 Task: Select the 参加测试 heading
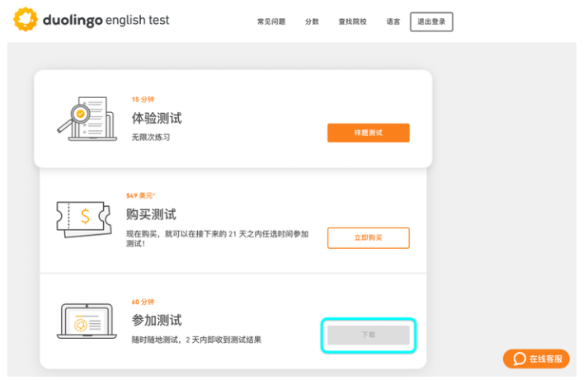click(x=157, y=321)
